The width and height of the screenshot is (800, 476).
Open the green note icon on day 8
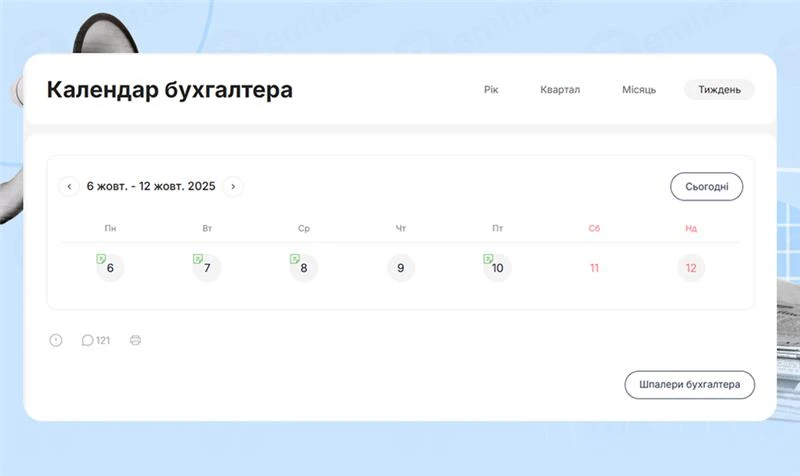point(295,259)
